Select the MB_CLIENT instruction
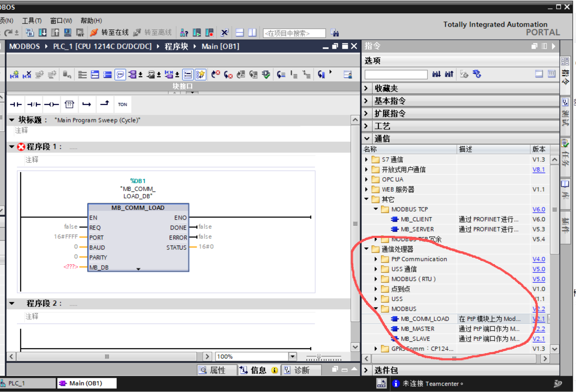The image size is (576, 392). pyautogui.click(x=416, y=219)
